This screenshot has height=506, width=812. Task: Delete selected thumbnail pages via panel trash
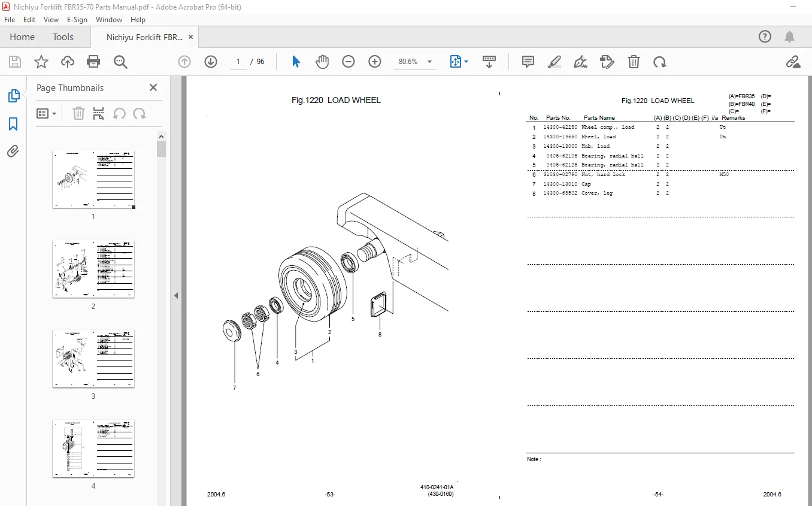[x=78, y=113]
